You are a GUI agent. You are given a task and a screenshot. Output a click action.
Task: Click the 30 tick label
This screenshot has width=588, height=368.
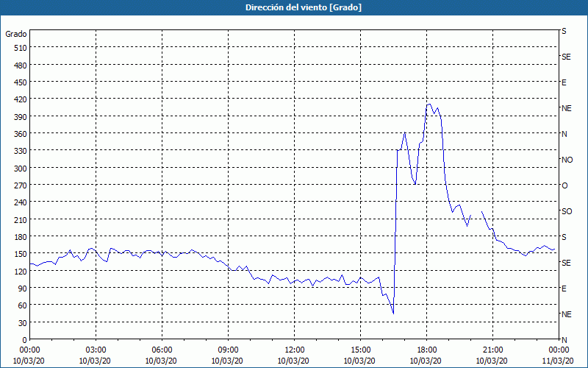click(23, 323)
